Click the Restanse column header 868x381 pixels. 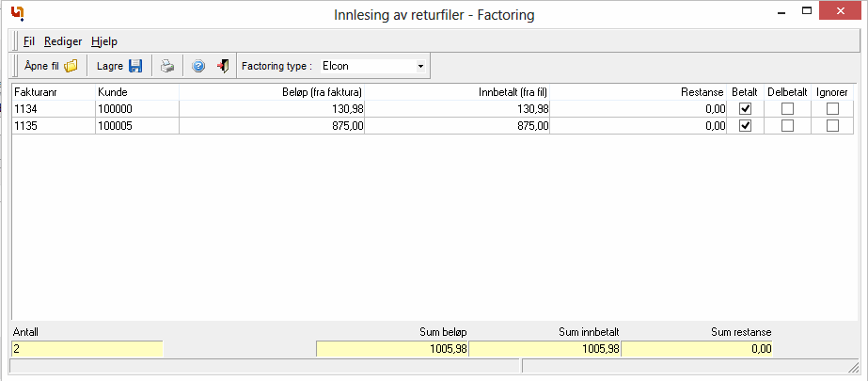(639, 92)
